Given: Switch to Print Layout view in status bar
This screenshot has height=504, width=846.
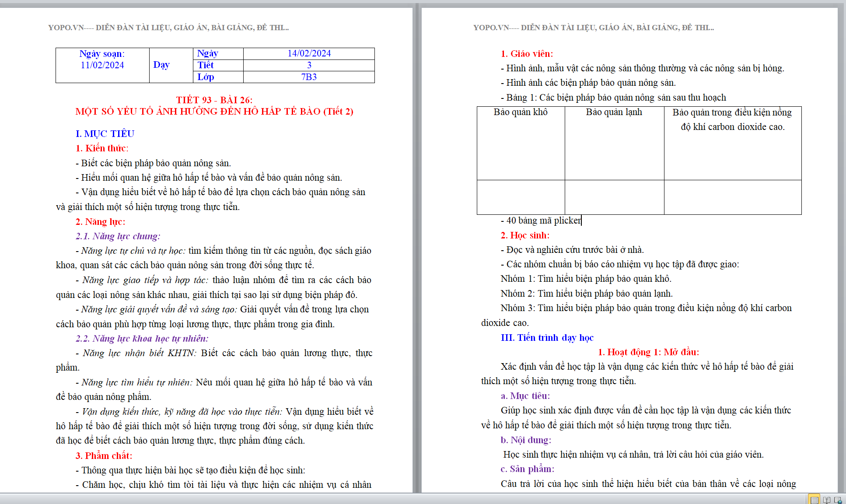Looking at the screenshot, I should [x=814, y=500].
